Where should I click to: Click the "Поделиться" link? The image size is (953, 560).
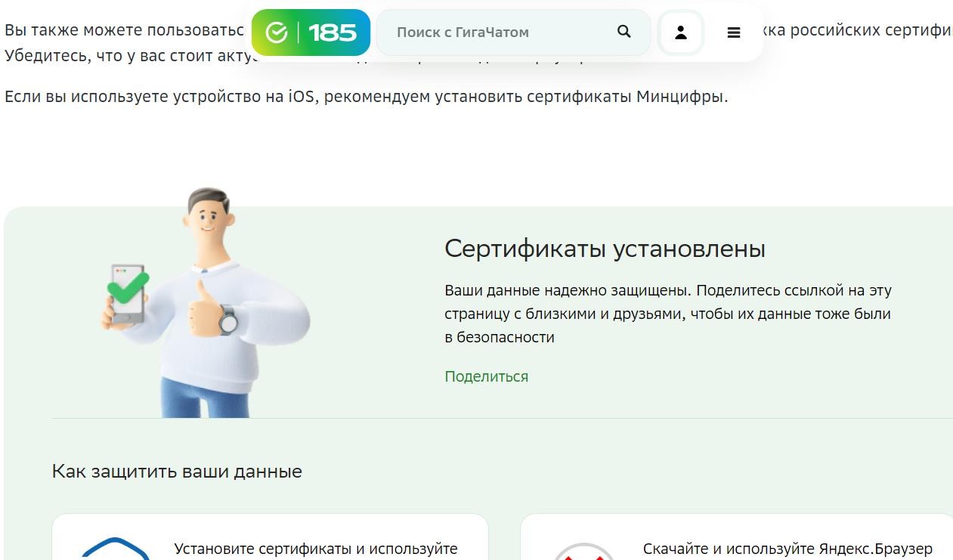[486, 376]
